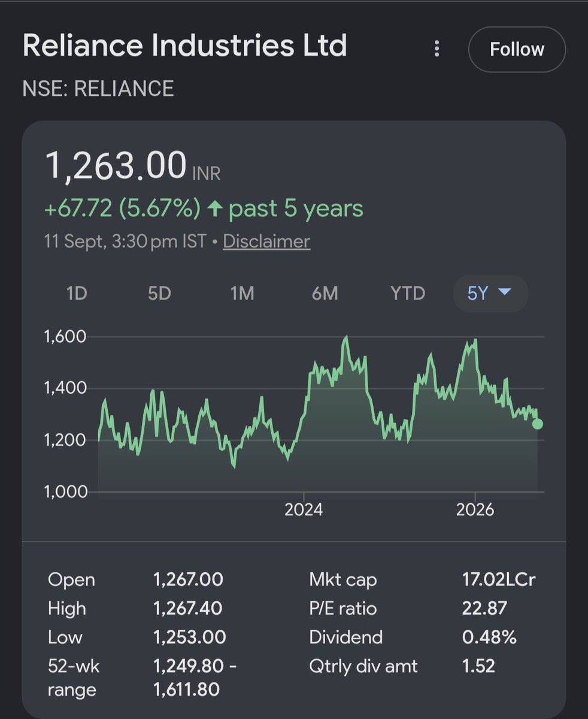Click the Open label
This screenshot has width=588, height=719.
(71, 580)
